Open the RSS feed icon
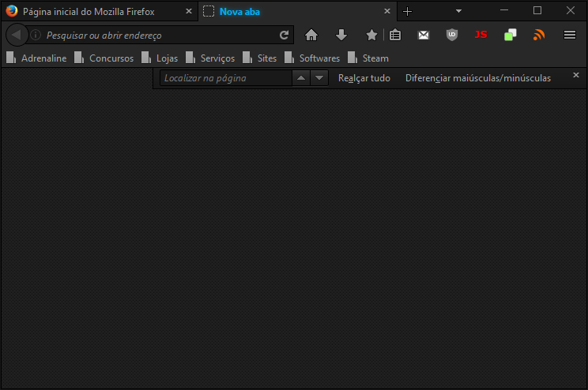 [539, 35]
